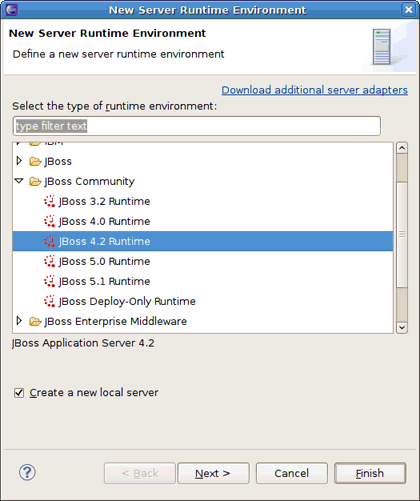
Task: Toggle Create a new local server checkbox
Action: point(19,393)
